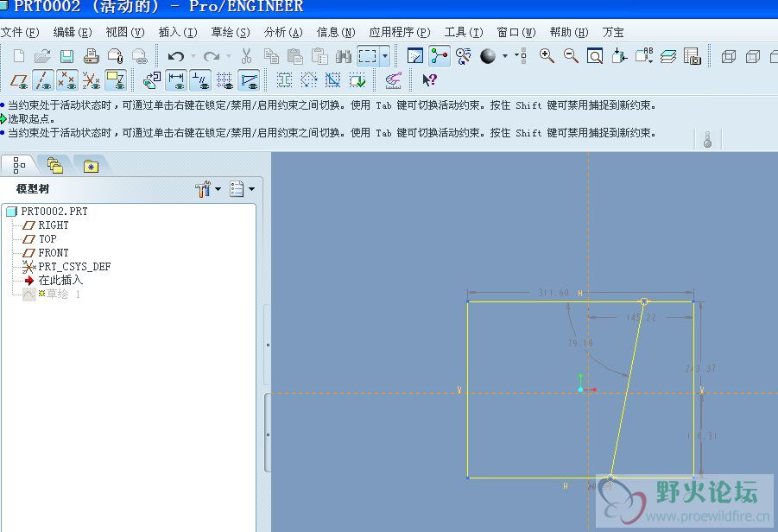Switch to the model tree tab
The width and height of the screenshot is (778, 532).
tap(19, 165)
